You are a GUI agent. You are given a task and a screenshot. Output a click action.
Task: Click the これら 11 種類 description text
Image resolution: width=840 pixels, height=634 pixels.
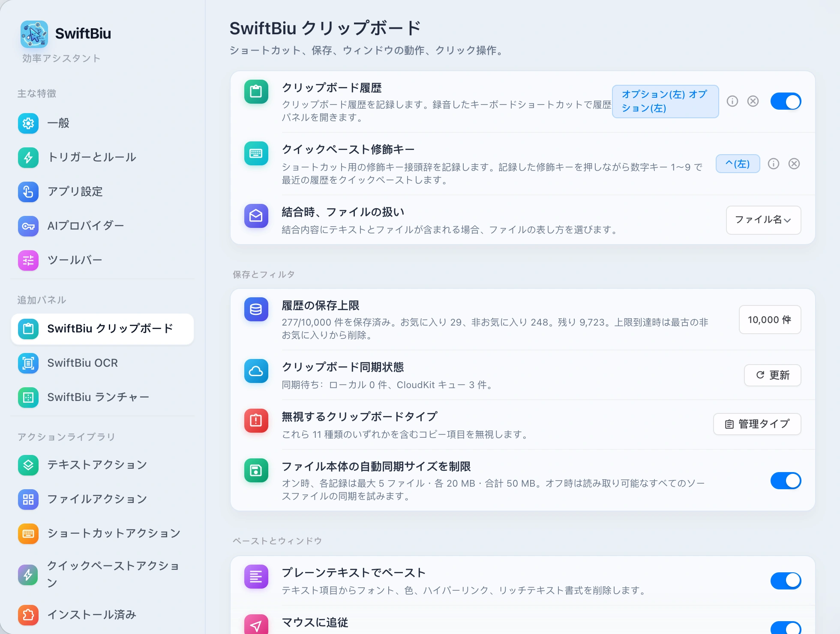point(404,435)
